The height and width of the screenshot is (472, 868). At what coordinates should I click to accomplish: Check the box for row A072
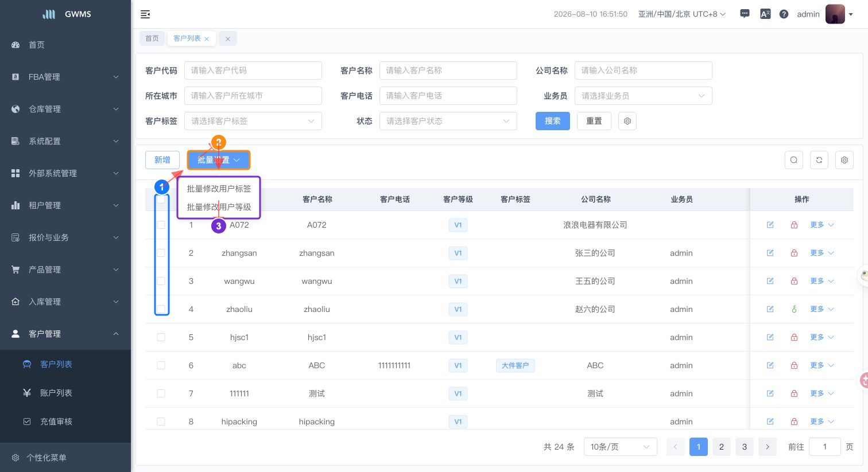click(x=161, y=225)
